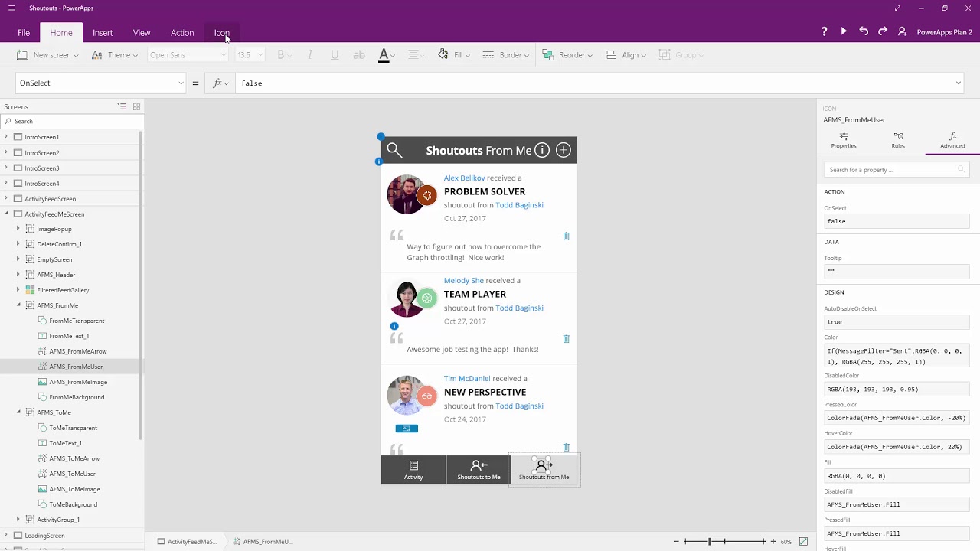Click the plus icon in app header
980x551 pixels.
[563, 150]
